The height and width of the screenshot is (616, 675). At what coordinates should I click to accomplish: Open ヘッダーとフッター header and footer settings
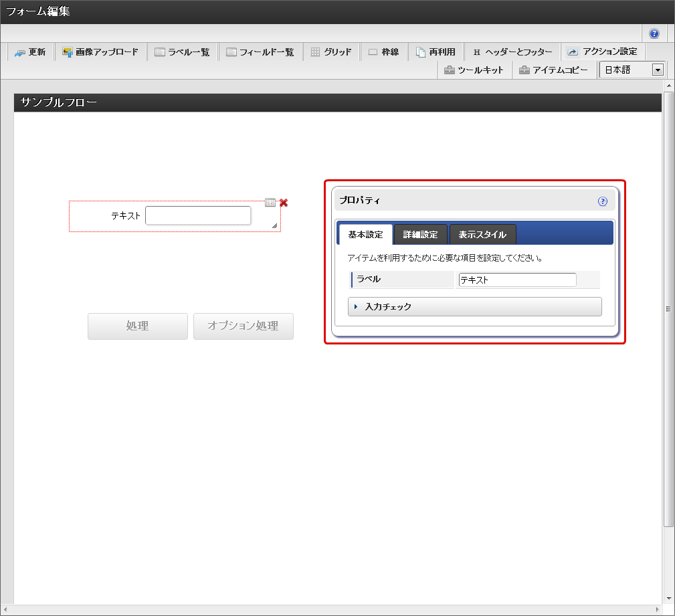512,52
